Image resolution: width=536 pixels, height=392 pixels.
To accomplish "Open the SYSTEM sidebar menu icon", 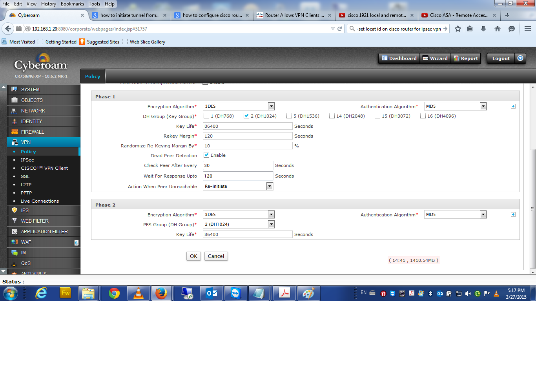I will 15,89.
